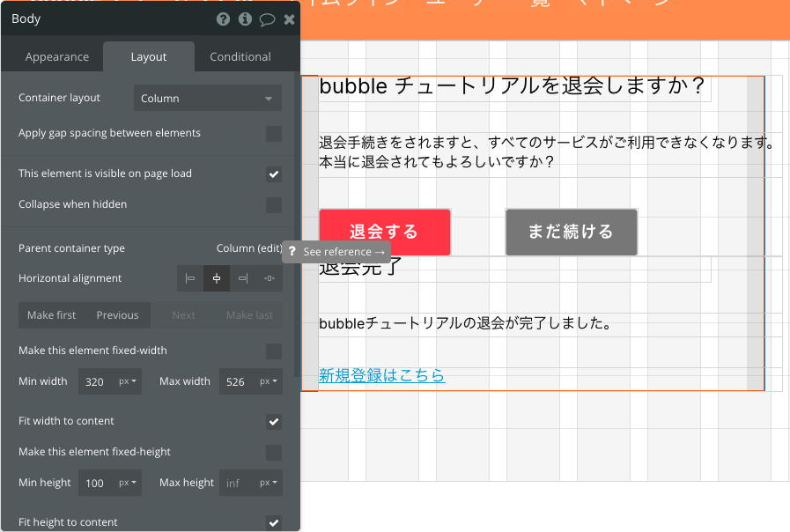Open the Min height px unit dropdown
790x532 pixels.
tap(128, 483)
